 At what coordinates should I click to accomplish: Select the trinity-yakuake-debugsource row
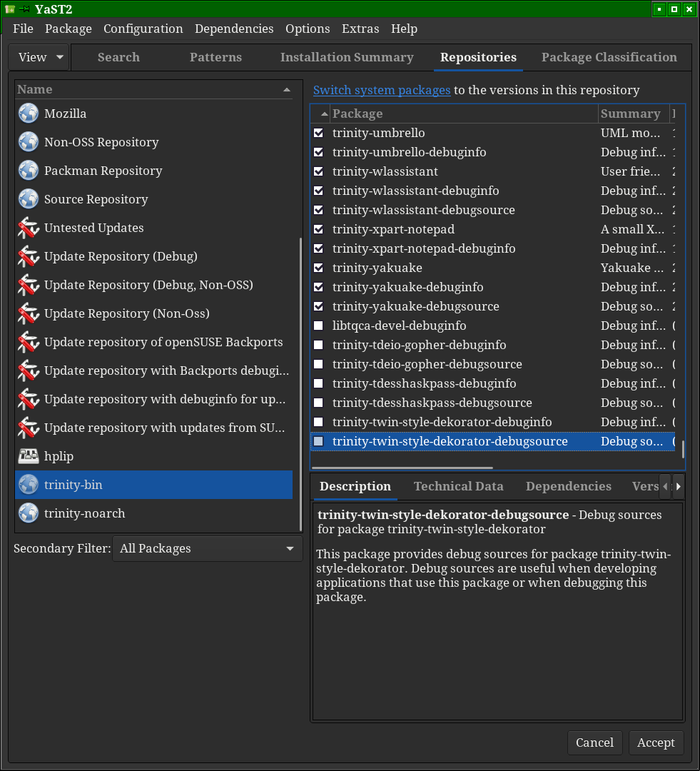(493, 306)
